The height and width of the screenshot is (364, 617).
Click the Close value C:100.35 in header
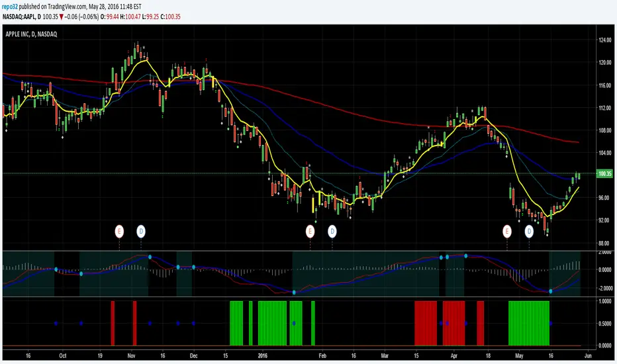click(x=170, y=17)
